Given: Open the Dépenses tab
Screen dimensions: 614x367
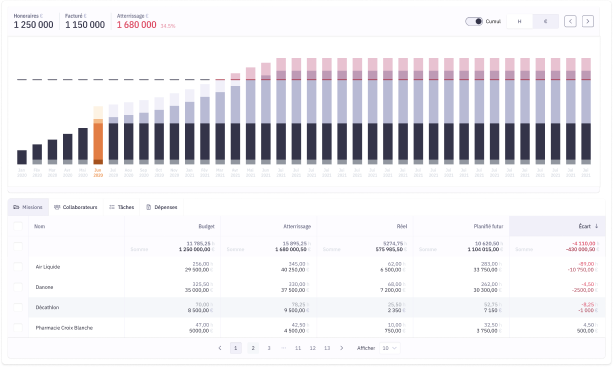Looking at the screenshot, I should pos(162,207).
